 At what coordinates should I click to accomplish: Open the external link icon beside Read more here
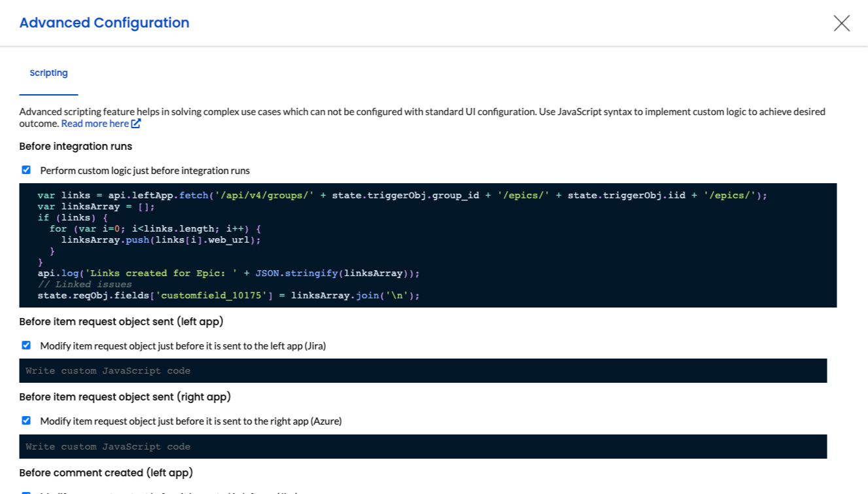[x=136, y=124]
